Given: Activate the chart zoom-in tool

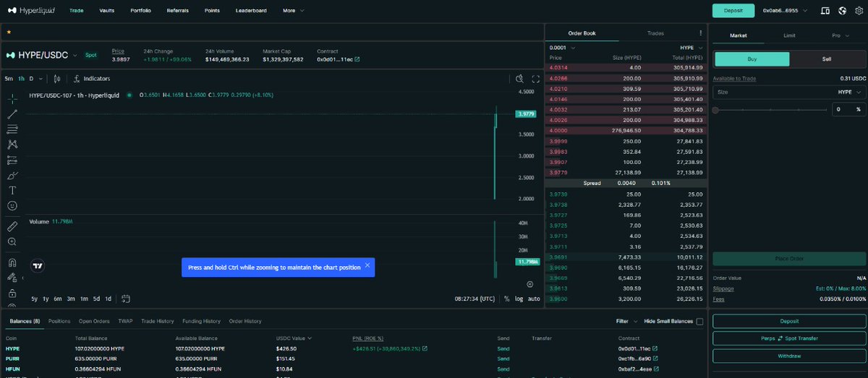Looking at the screenshot, I should coord(12,242).
